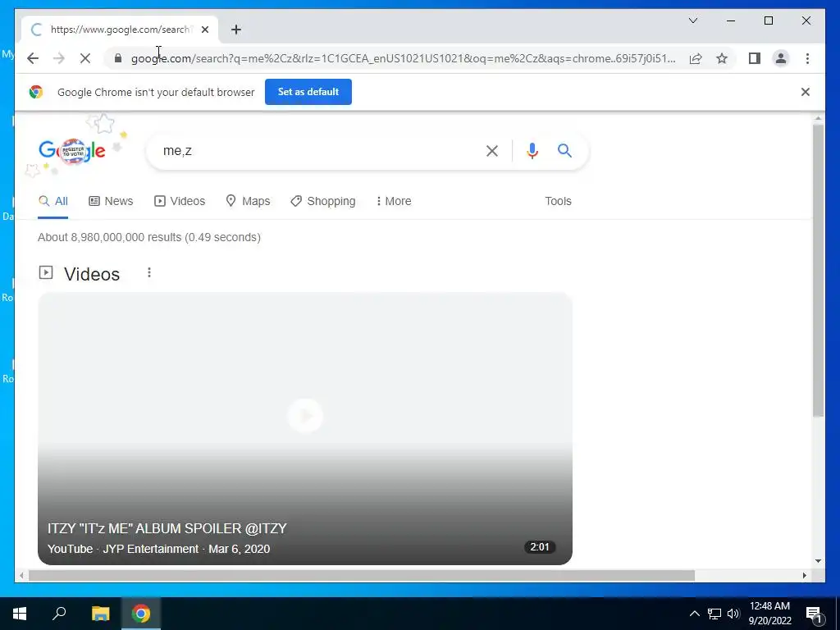This screenshot has width=840, height=630.
Task: Select the All results tab
Action: pos(53,201)
